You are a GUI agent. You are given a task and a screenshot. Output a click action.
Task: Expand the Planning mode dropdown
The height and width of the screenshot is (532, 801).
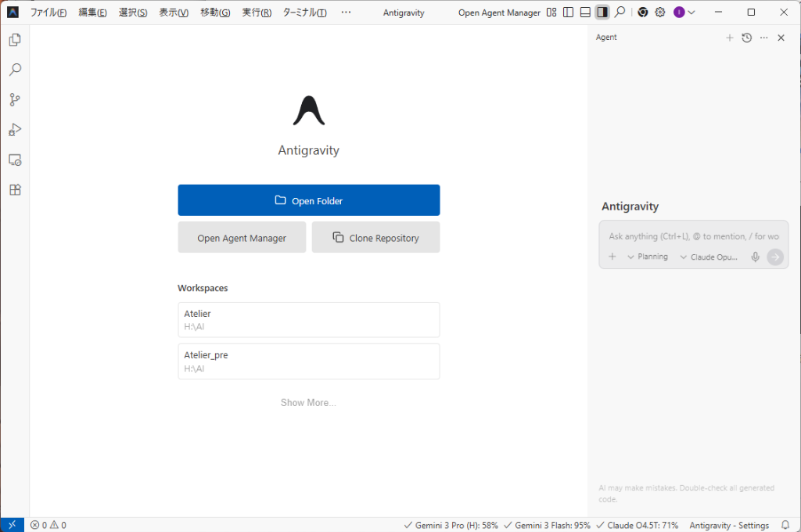click(648, 257)
